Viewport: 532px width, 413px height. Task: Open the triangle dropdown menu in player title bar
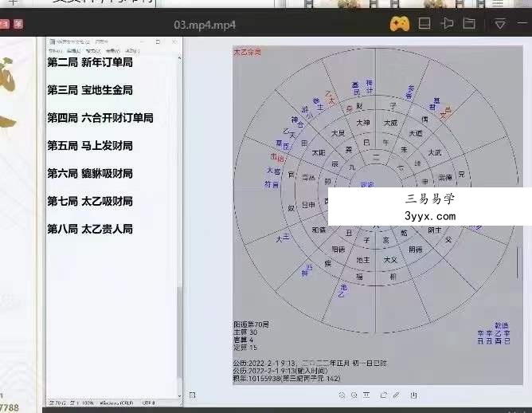click(x=500, y=24)
